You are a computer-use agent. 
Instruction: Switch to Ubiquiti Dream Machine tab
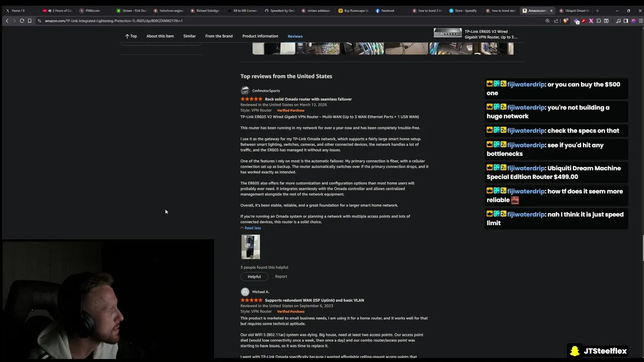pyautogui.click(x=575, y=11)
